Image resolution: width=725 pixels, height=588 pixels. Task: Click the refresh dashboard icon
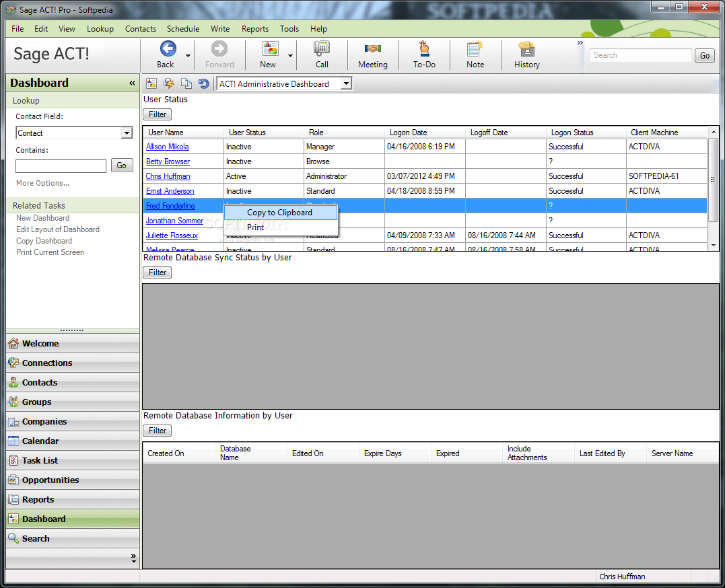pos(203,83)
